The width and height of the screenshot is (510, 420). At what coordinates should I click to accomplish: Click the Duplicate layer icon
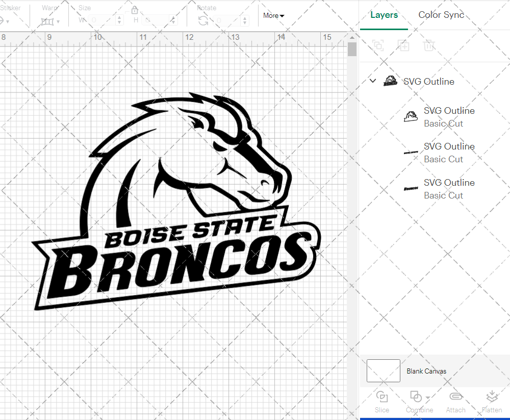click(x=403, y=45)
